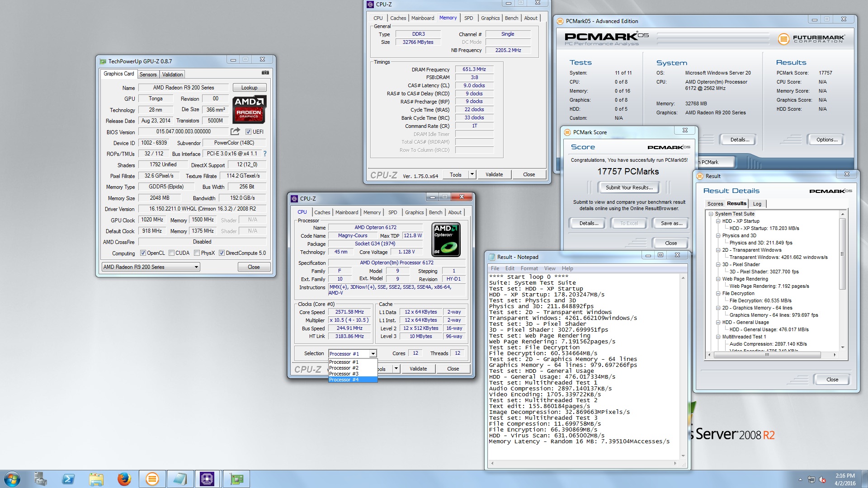Click BIOS share/export icon in GPU-Z
This screenshot has width=868, height=488.
(235, 131)
